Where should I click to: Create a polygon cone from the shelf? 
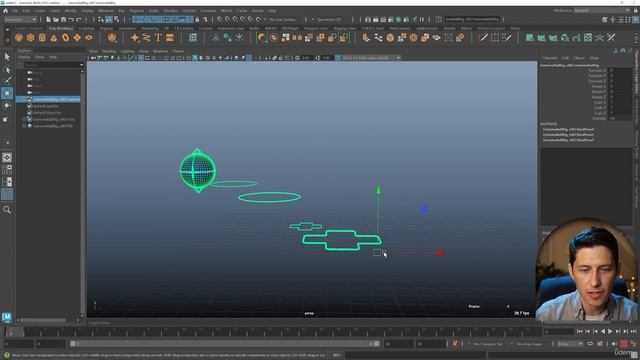tap(54, 38)
